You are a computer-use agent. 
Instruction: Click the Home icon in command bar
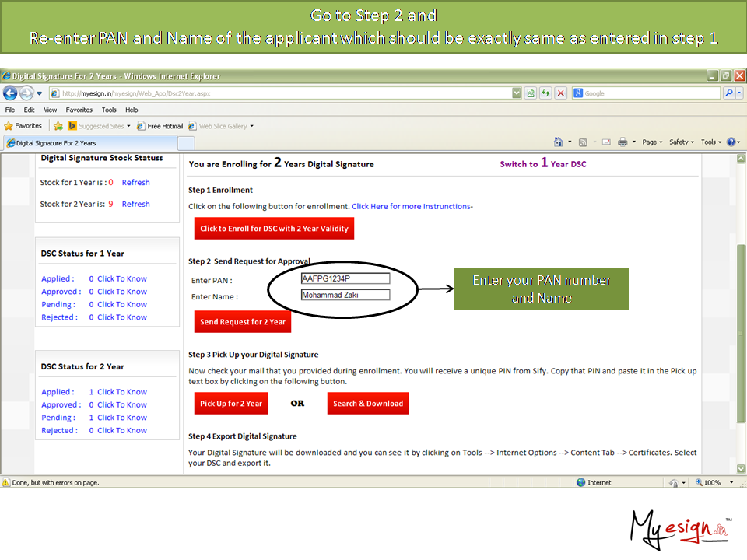[558, 142]
